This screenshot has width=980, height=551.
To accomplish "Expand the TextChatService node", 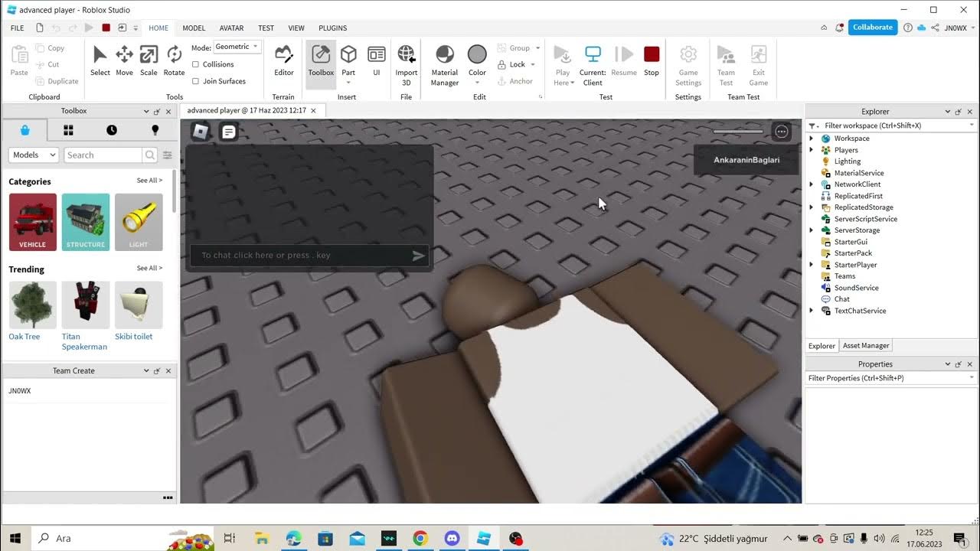I will pos(812,311).
